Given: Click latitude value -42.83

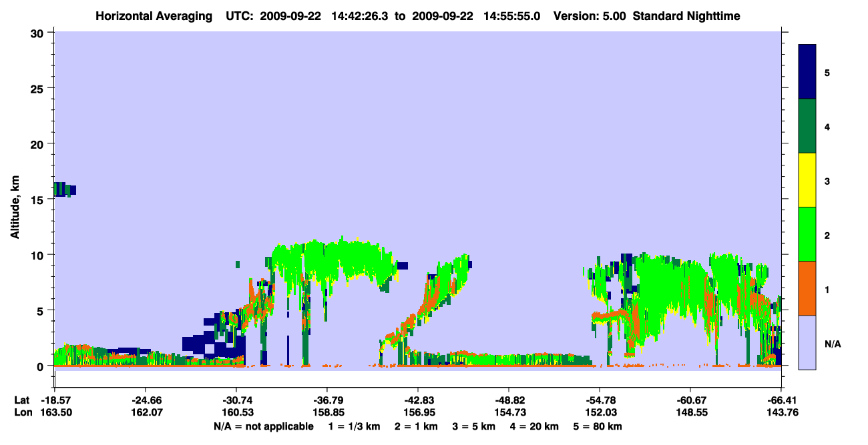Looking at the screenshot, I should [417, 400].
